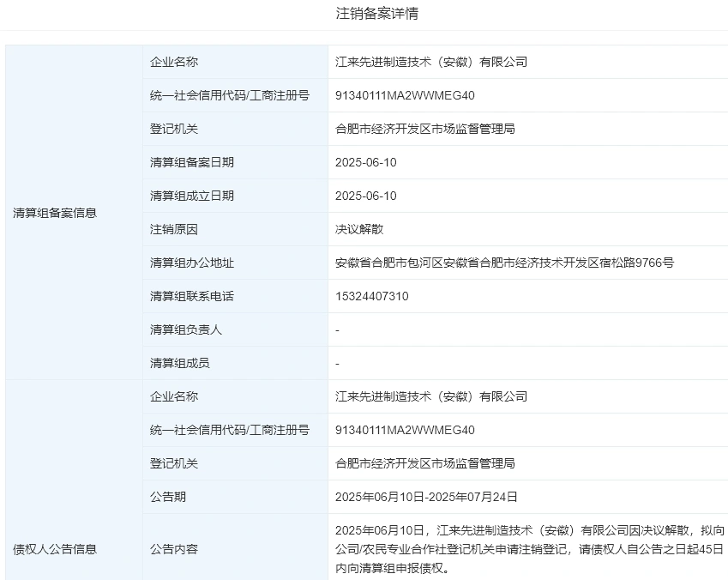This screenshot has width=728, height=580.
Task: Click the 公告期 label
Action: tap(167, 497)
